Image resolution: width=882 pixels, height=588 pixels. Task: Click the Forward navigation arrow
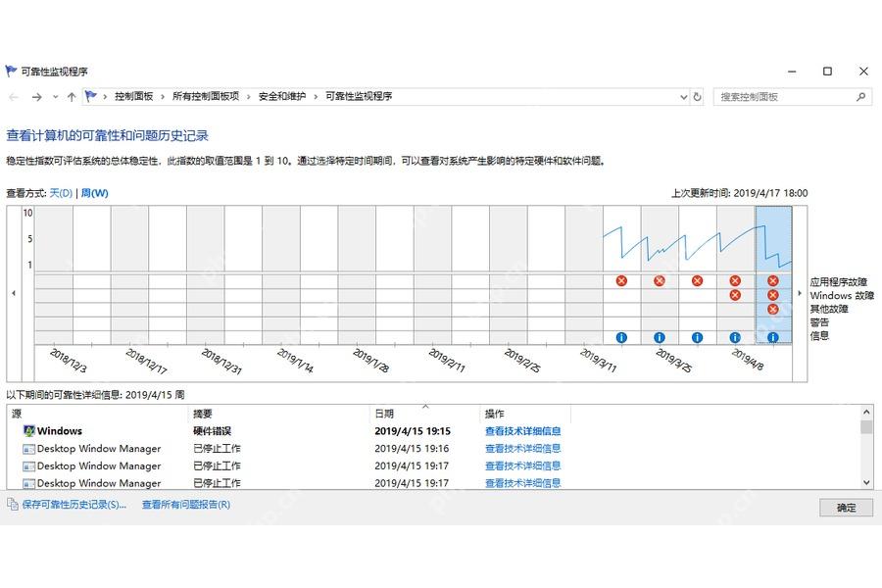(x=36, y=97)
